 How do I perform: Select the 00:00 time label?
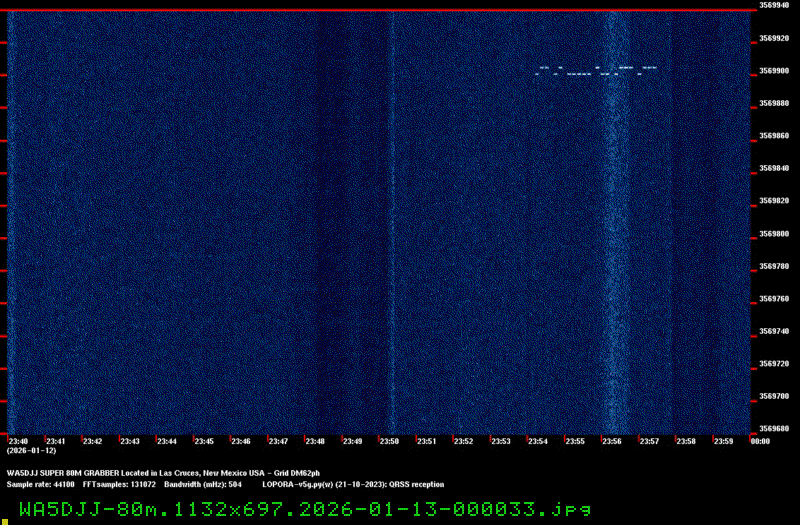(x=760, y=441)
